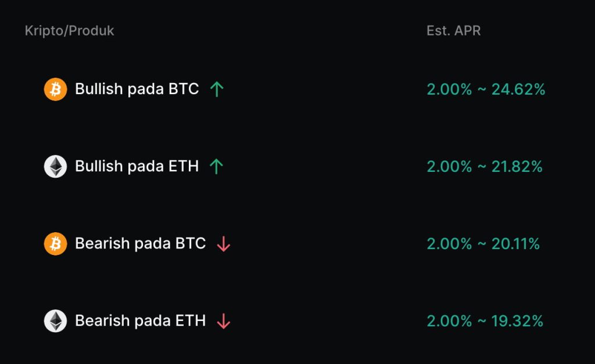Click green up arrow next to Bullish pada BTC
This screenshot has width=595, height=364.
pos(217,89)
